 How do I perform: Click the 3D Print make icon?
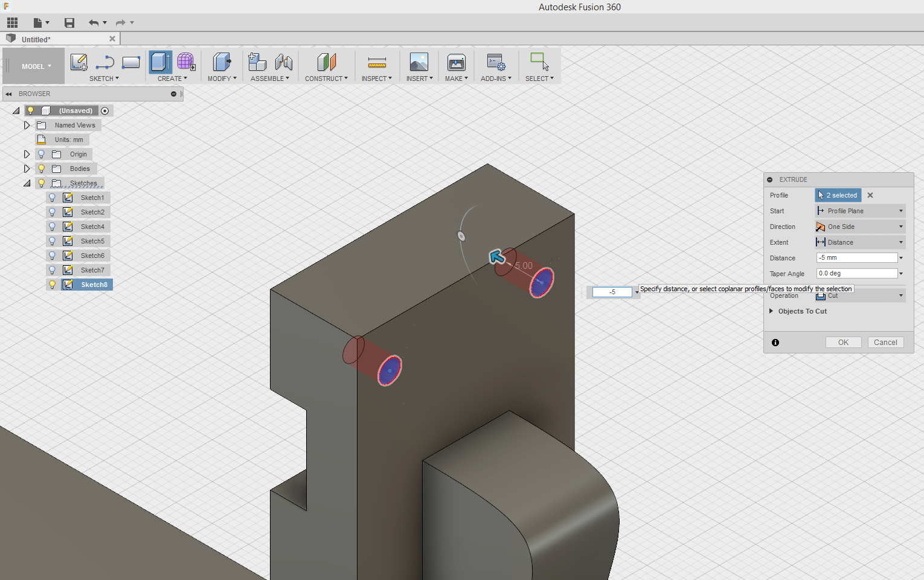[457, 62]
